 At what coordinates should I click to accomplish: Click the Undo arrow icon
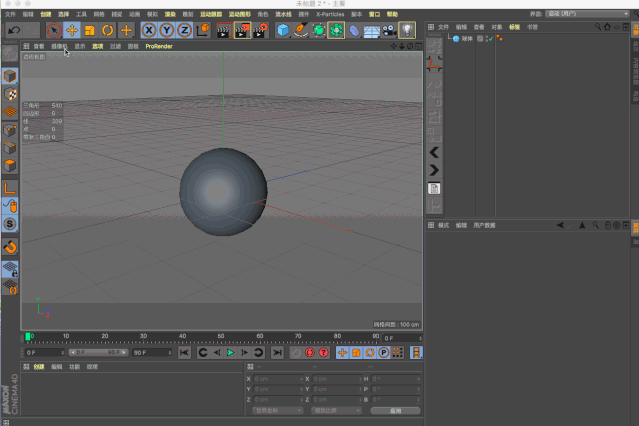coord(14,30)
